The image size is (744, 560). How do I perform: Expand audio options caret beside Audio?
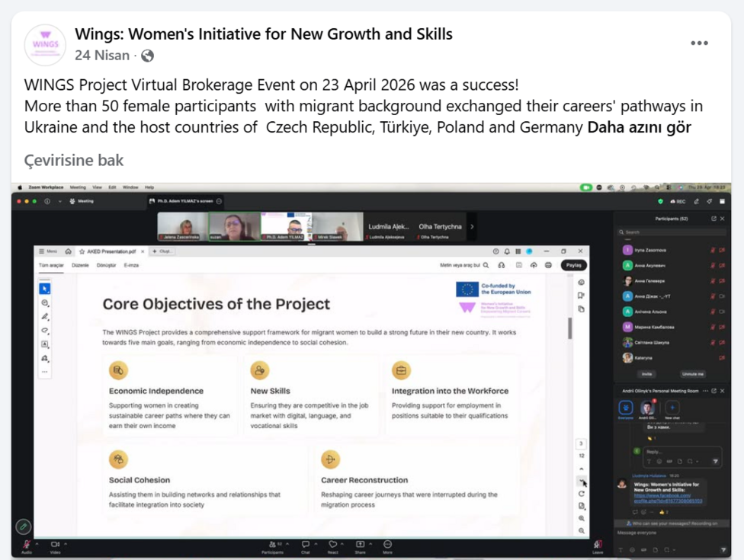37,544
